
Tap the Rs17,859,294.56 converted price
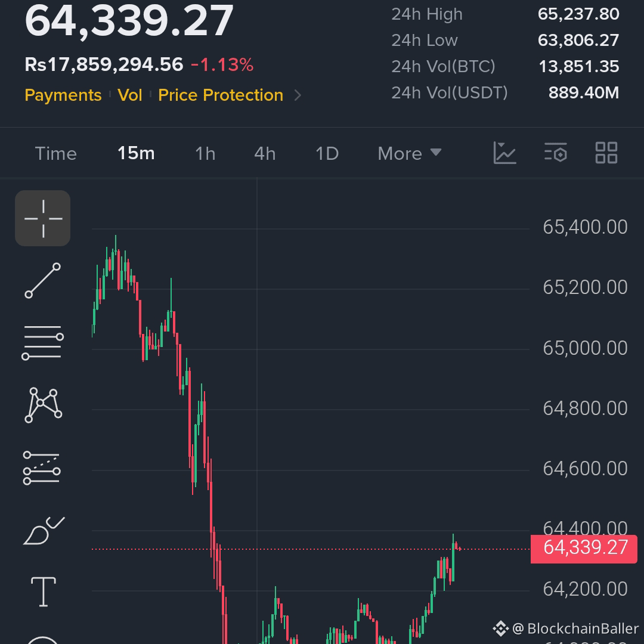tap(104, 64)
